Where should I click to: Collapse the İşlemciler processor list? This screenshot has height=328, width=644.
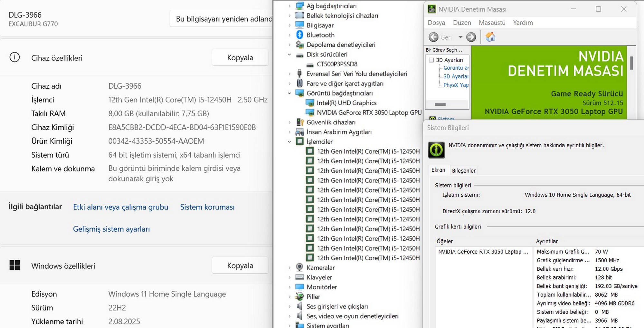[x=289, y=141]
